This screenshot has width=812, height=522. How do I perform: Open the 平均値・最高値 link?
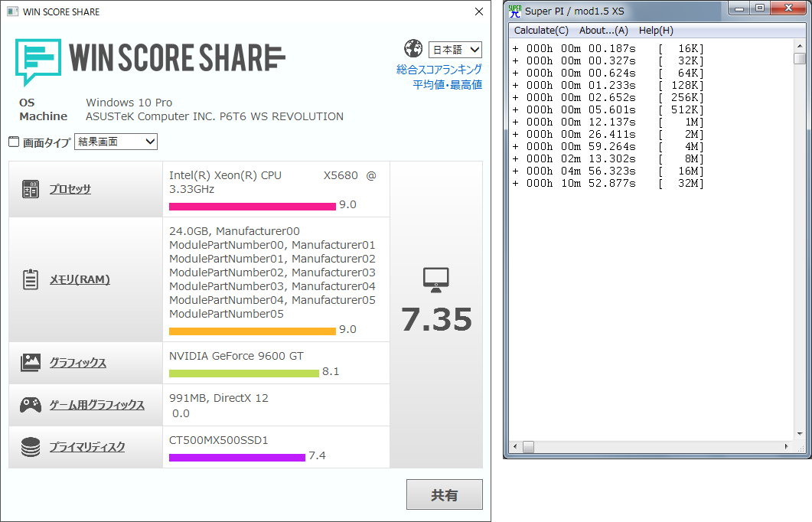448,84
